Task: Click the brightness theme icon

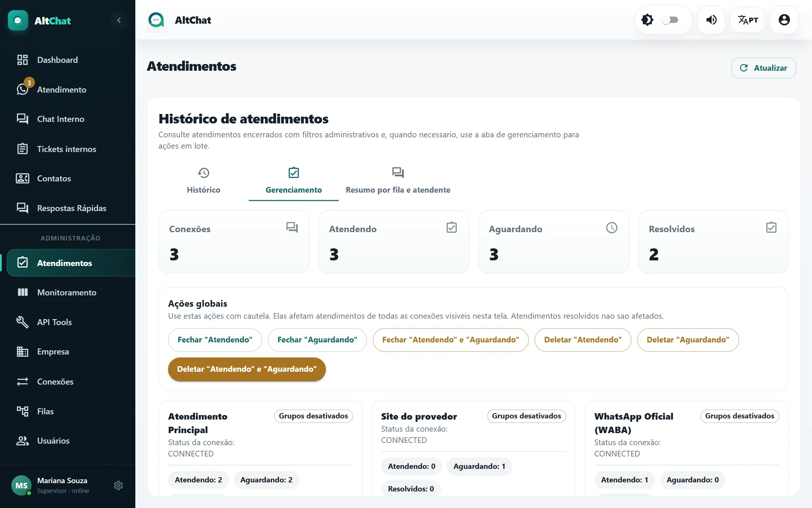Action: click(647, 20)
